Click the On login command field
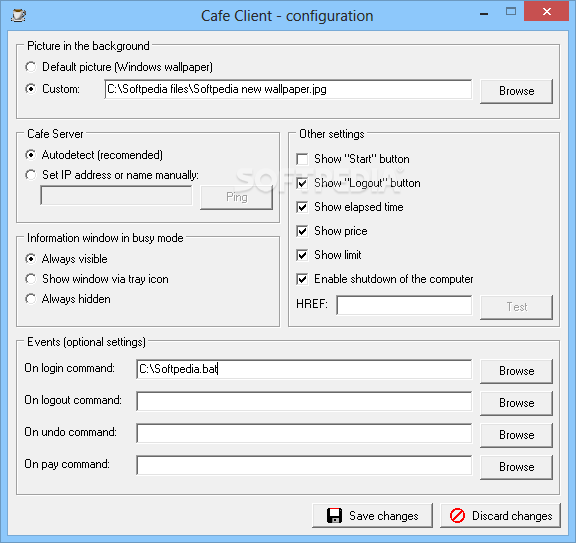 click(x=304, y=369)
